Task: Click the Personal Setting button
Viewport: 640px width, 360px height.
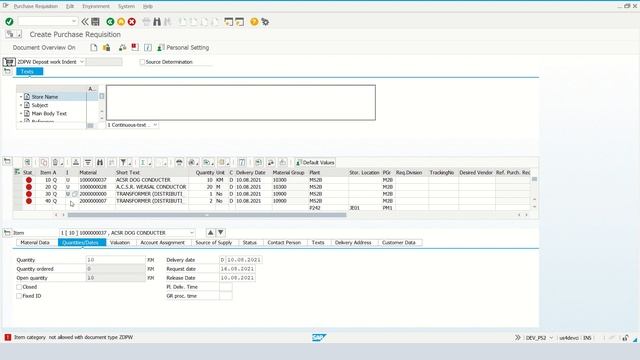Action: coord(183,48)
